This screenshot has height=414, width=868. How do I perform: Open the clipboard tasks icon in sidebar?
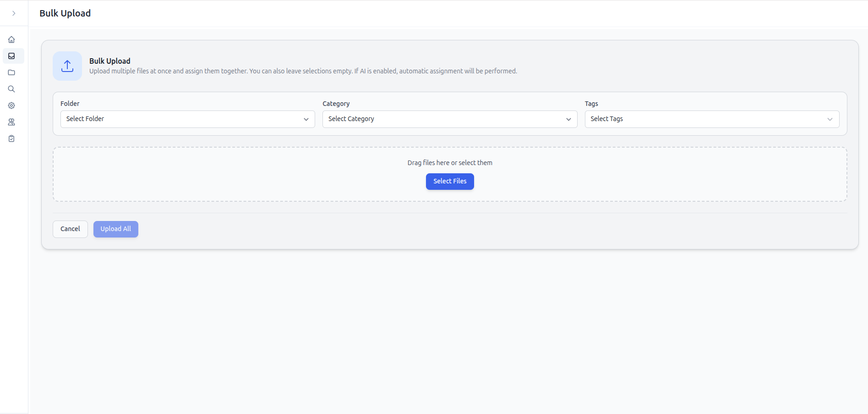click(11, 138)
